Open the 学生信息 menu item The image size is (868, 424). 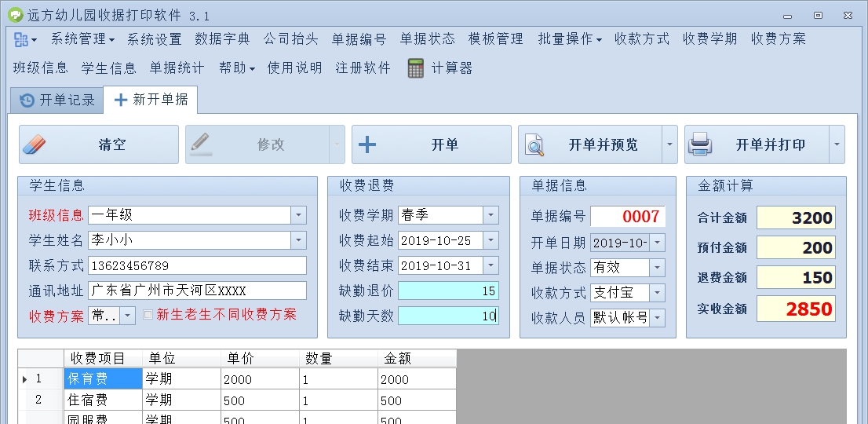108,68
